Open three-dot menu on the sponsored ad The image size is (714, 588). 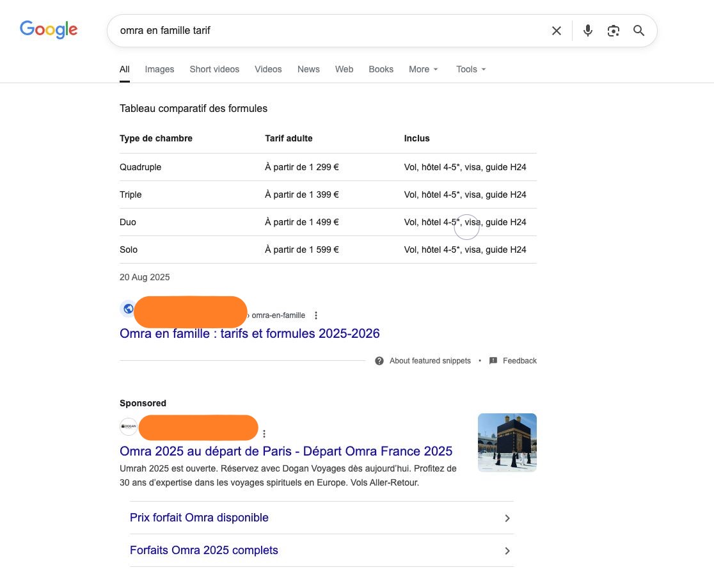[264, 433]
